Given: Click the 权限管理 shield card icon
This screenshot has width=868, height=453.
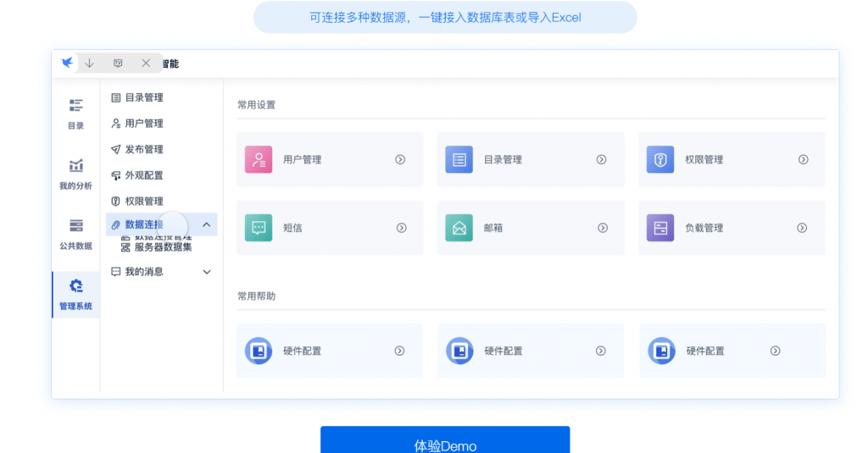Looking at the screenshot, I should (660, 159).
